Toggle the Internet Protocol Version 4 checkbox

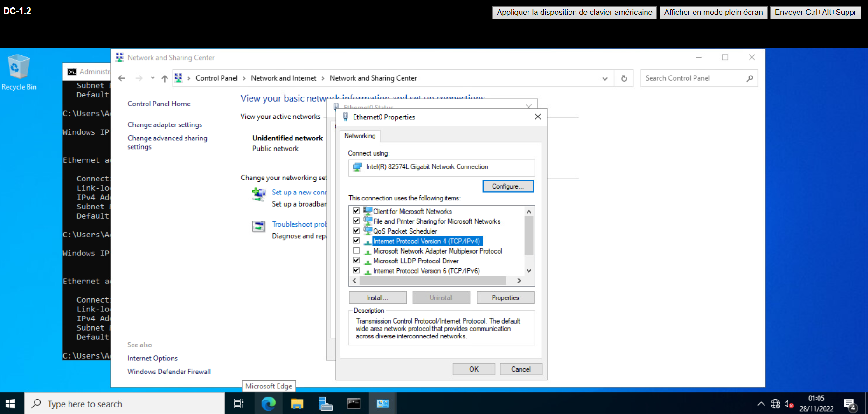pyautogui.click(x=356, y=241)
